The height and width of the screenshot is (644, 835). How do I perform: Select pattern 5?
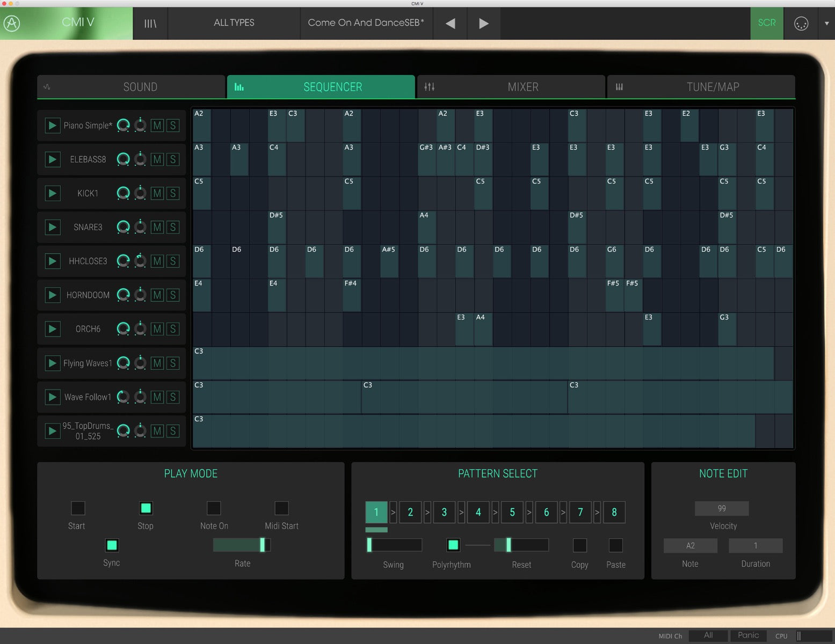pyautogui.click(x=512, y=513)
